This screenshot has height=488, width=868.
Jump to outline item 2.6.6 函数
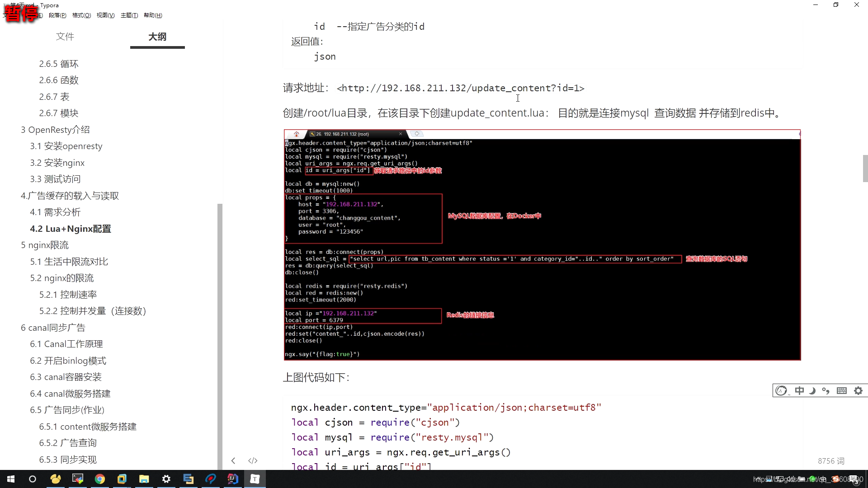59,80
